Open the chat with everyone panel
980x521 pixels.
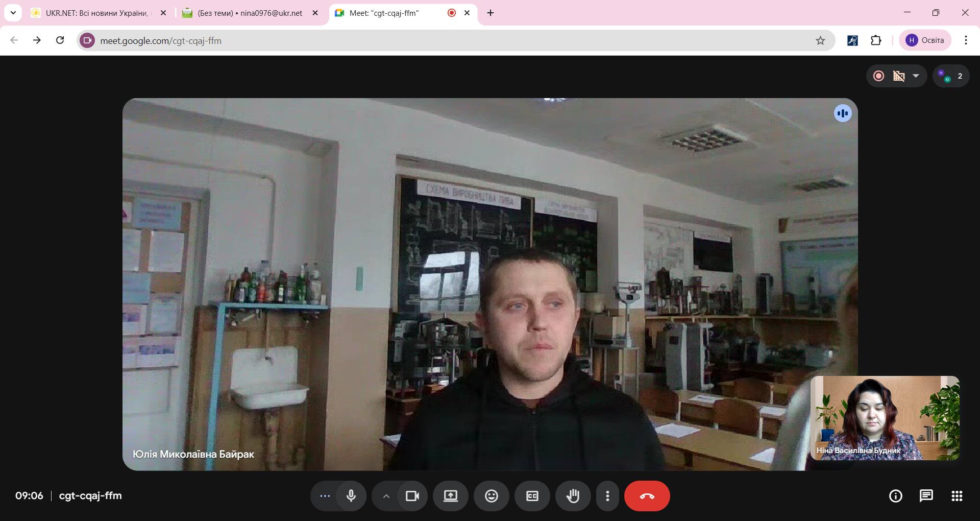[x=926, y=496]
